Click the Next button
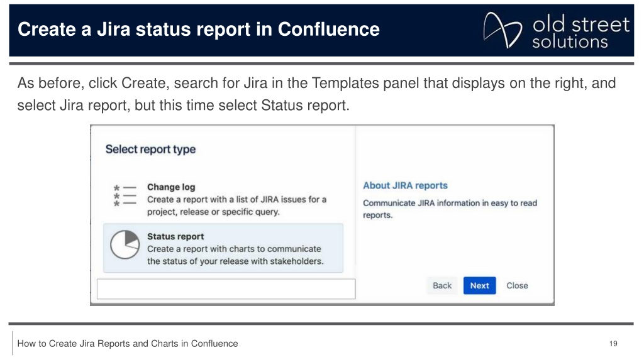The width and height of the screenshot is (644, 362). 479,286
